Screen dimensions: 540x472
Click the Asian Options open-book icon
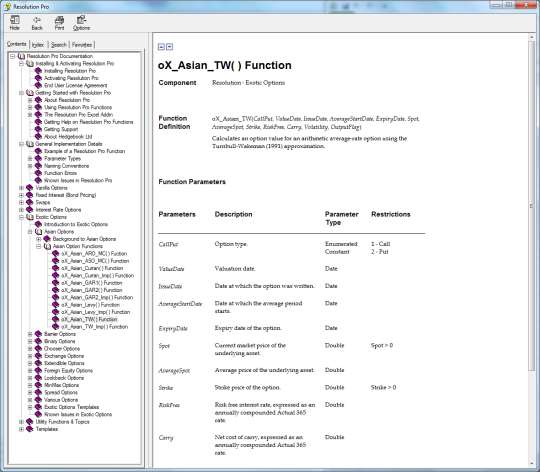pos(38,232)
